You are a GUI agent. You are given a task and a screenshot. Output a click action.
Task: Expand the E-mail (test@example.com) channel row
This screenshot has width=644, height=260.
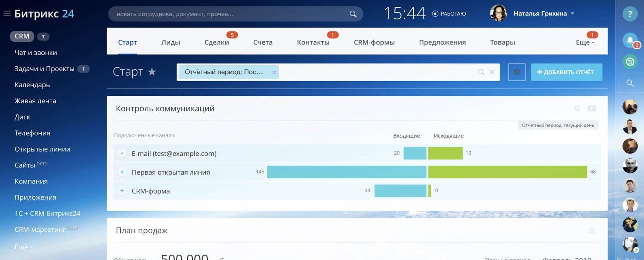click(122, 153)
